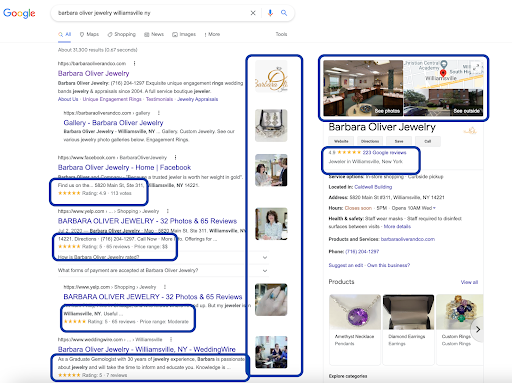Open Barbara Oliver Jewelry main result
Screen dimensions: 512x383
93,73
